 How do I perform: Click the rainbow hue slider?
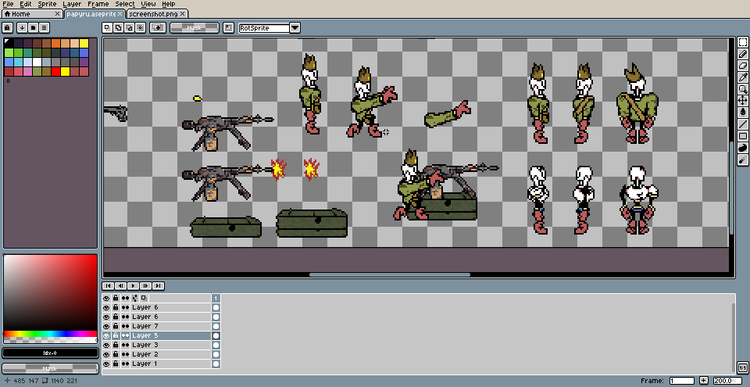50,333
